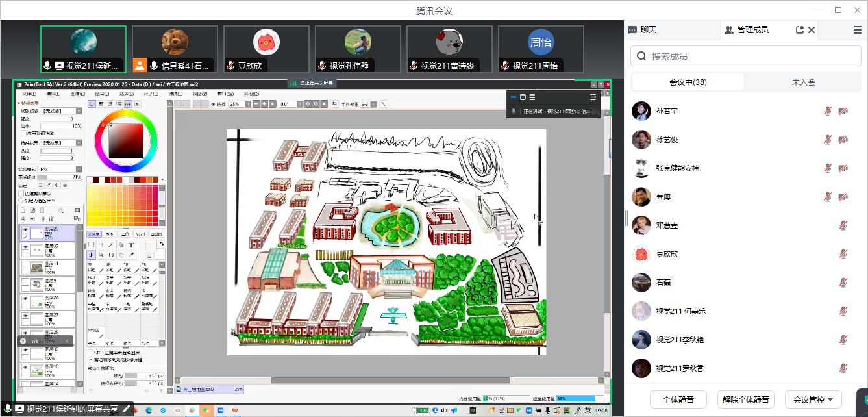868x417 pixels.
Task: Switch to the 未入会 tab
Action: click(x=803, y=82)
